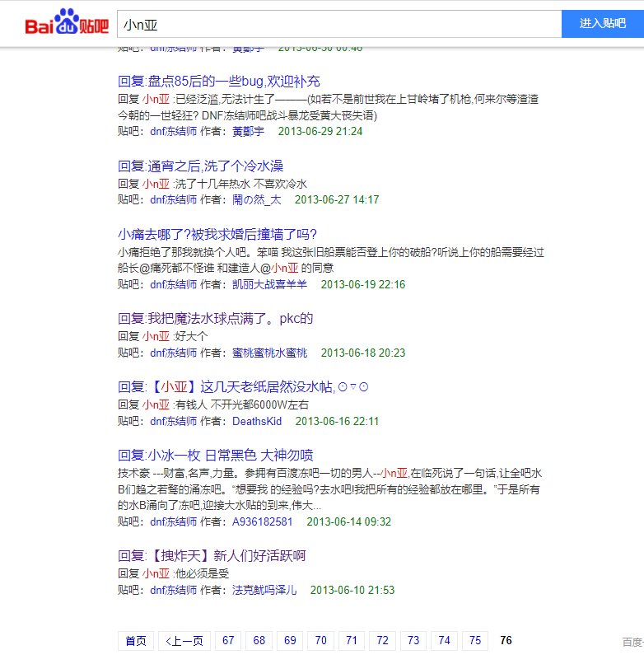Screen dimensions: 644x664
Task: Jump to results page 71
Action: point(352,641)
